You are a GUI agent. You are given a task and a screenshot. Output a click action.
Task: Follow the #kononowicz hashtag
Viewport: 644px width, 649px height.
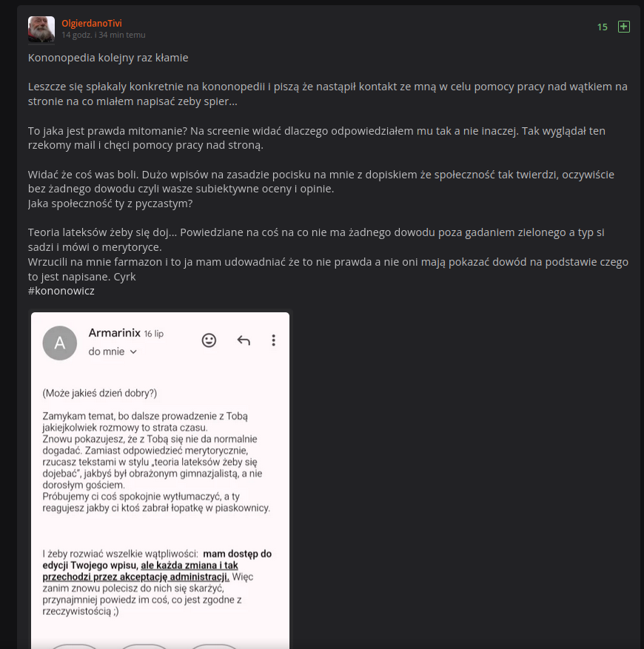[x=61, y=291]
